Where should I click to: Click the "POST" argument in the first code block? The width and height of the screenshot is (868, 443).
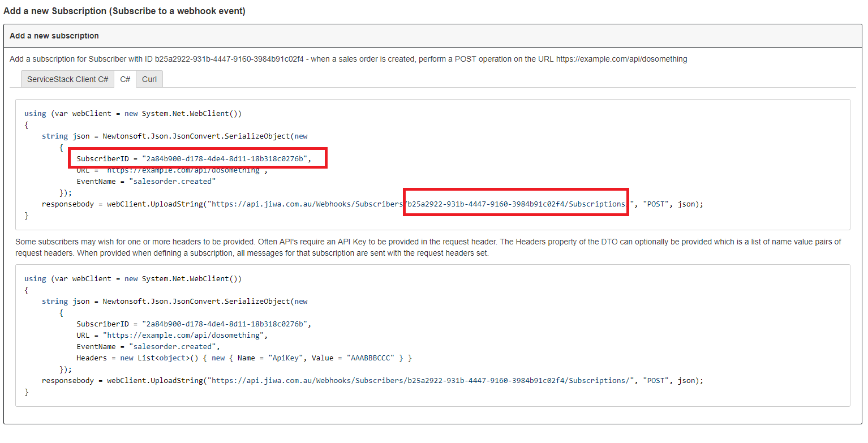656,204
